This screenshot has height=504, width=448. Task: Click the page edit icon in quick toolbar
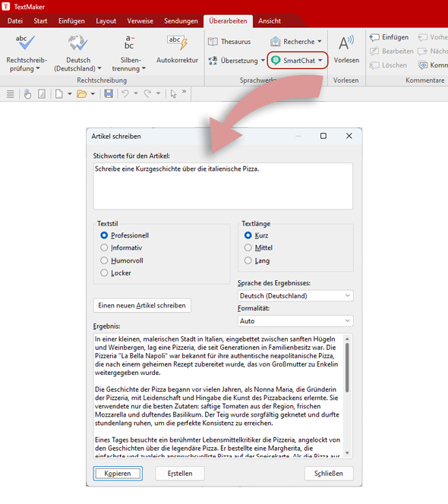click(x=42, y=94)
